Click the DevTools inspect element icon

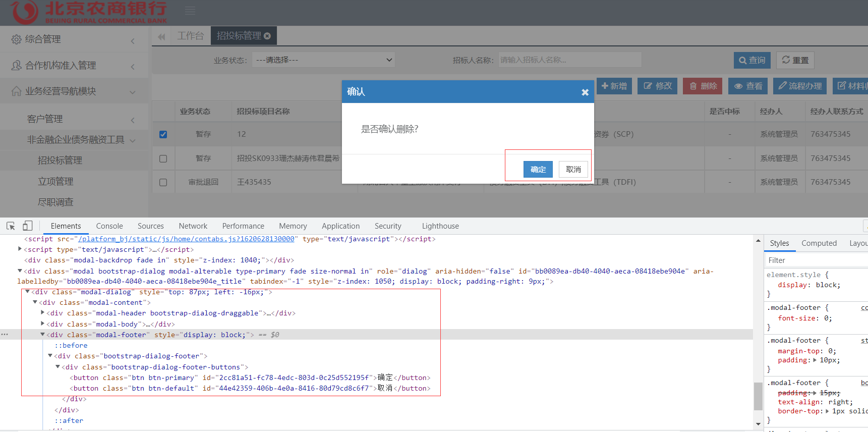pos(11,226)
